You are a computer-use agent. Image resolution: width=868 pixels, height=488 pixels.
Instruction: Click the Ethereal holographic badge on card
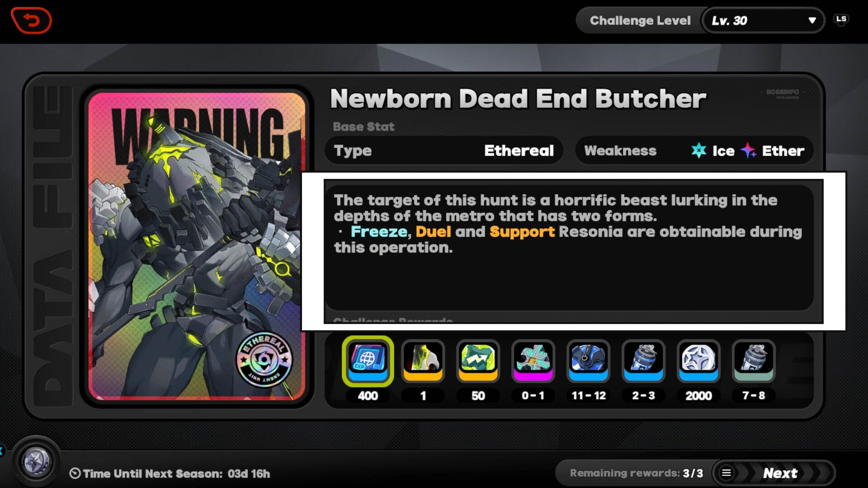point(264,360)
